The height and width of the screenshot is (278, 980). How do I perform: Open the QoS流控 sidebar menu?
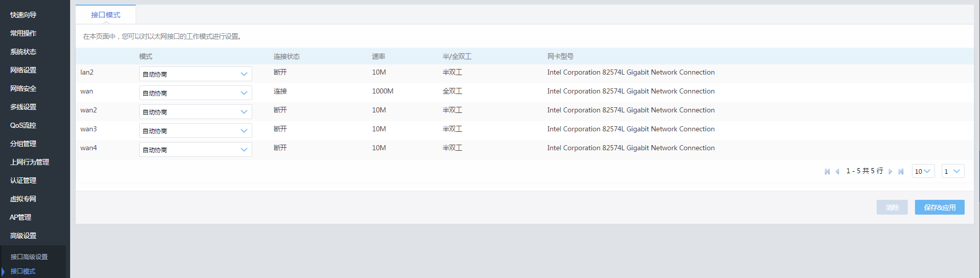click(x=23, y=125)
